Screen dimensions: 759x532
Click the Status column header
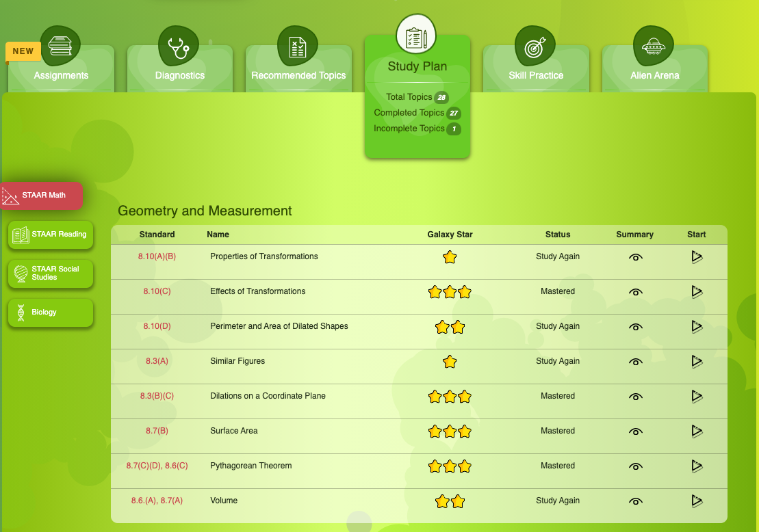(x=558, y=234)
